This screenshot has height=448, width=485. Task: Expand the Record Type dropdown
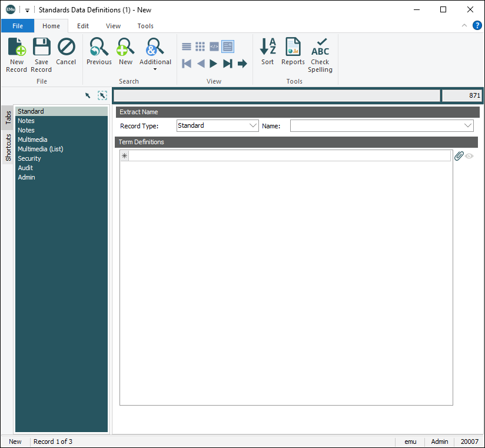[253, 125]
